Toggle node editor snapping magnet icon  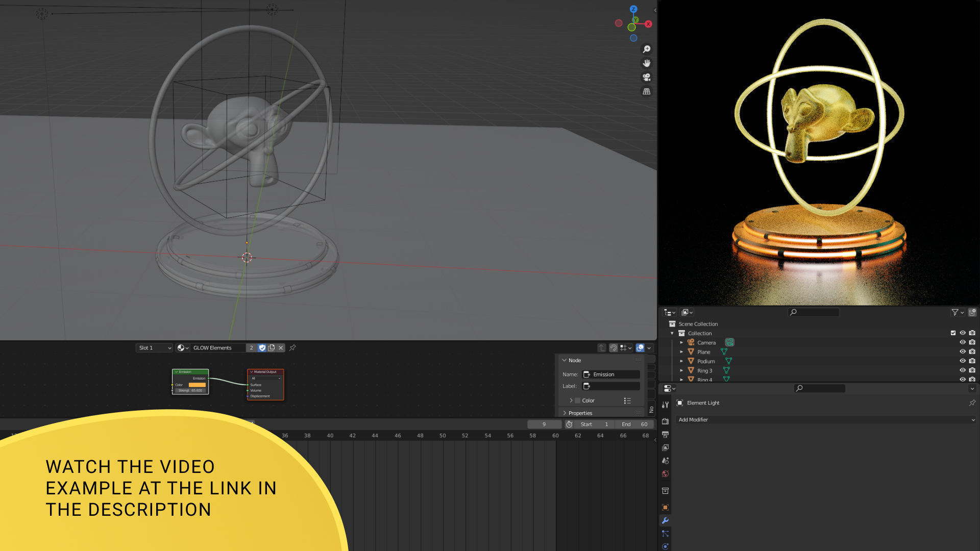(x=614, y=348)
